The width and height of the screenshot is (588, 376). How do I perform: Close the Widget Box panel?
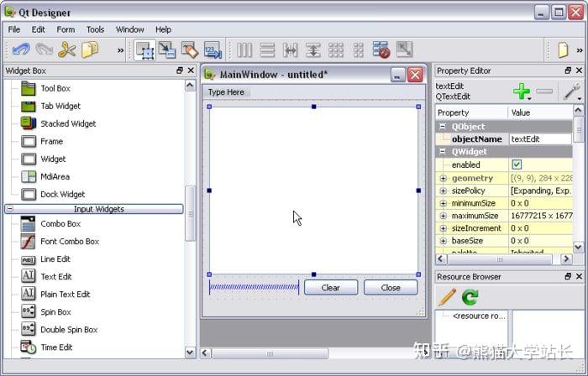(x=191, y=70)
